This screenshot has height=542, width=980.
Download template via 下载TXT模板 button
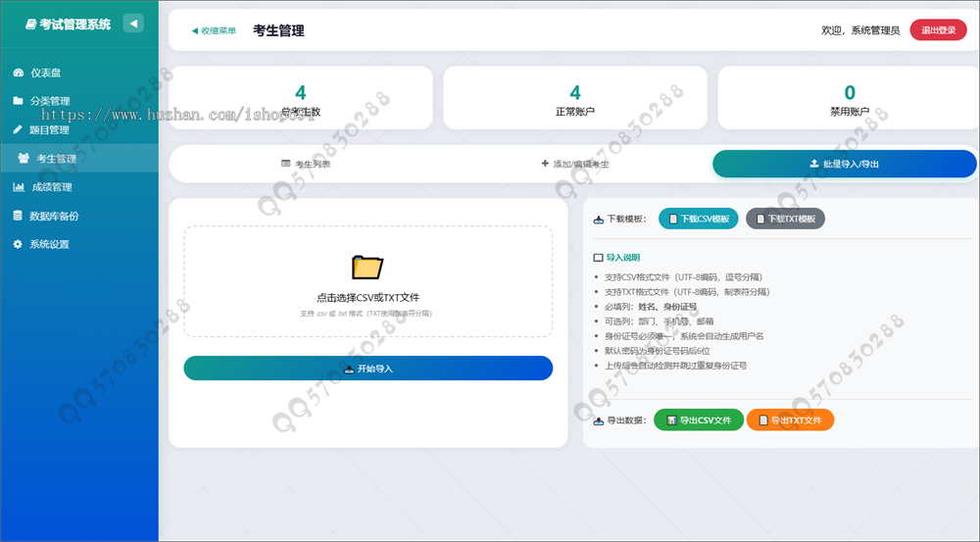[785, 219]
